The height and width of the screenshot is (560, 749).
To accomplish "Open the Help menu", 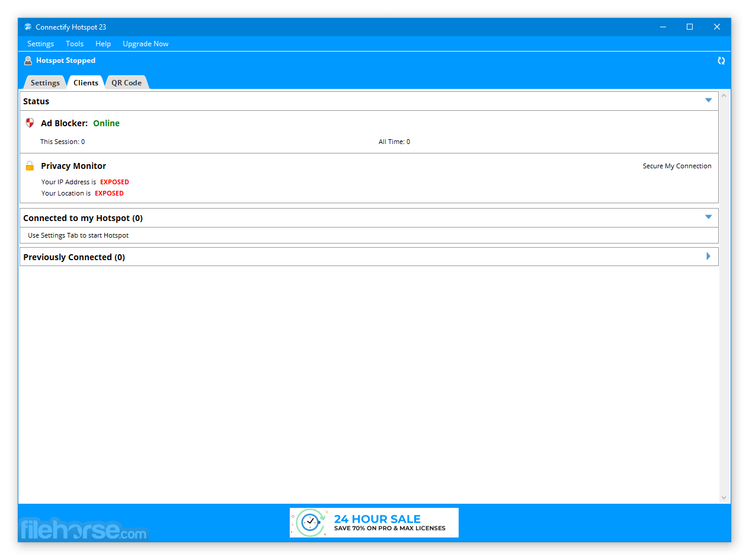I will click(x=103, y=44).
